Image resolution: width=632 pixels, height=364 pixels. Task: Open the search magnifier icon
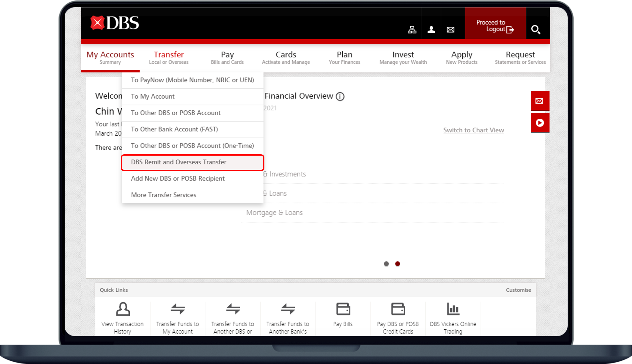(x=536, y=30)
